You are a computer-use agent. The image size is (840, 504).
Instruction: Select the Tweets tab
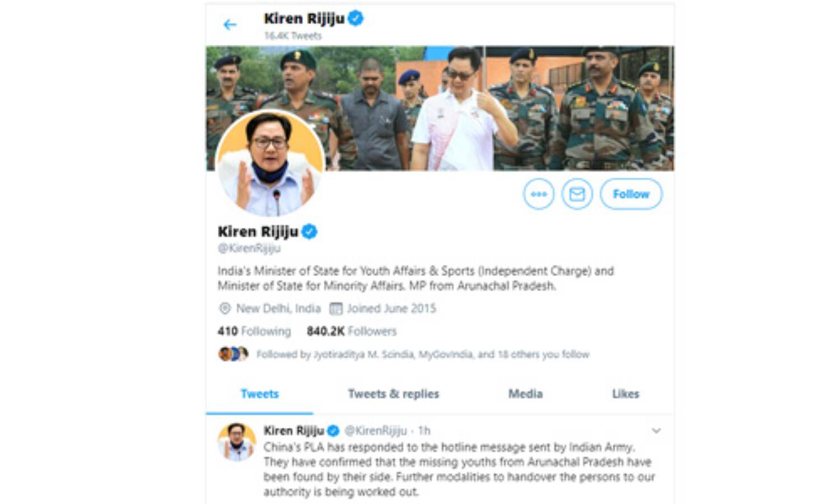click(260, 394)
